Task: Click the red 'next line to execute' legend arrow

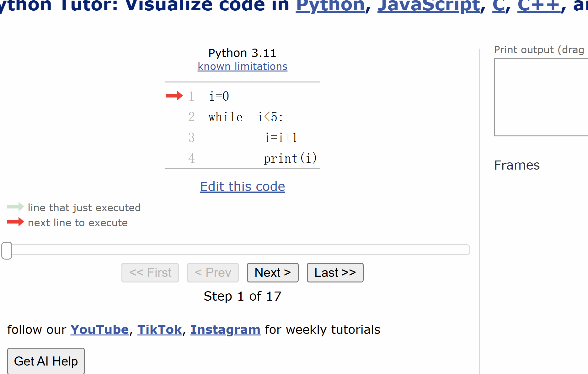Action: point(15,222)
